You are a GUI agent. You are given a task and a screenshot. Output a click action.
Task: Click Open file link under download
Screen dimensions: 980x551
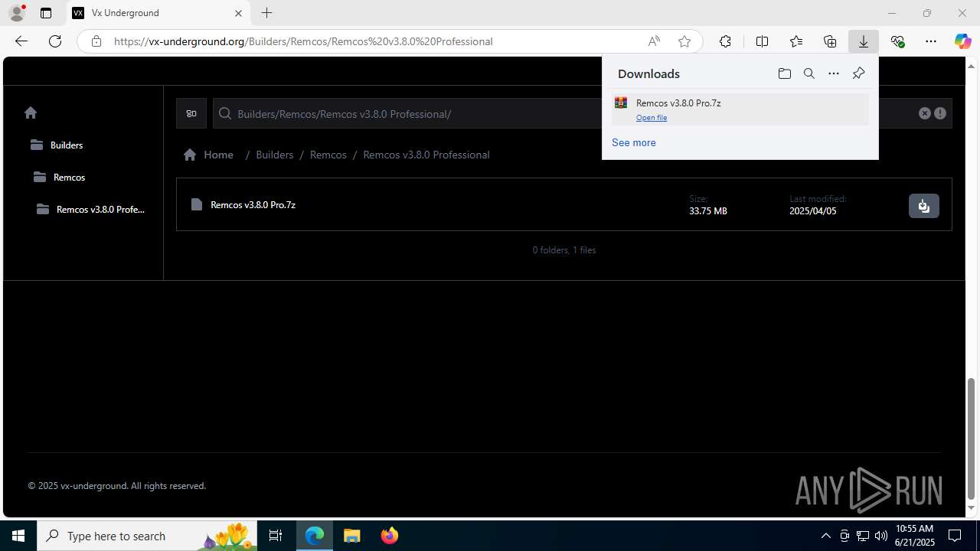652,118
